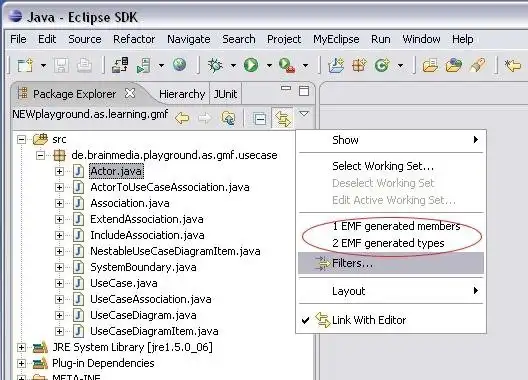Expand Plug-in Dependencies node
Screen dimensions: 528x380
[21, 363]
